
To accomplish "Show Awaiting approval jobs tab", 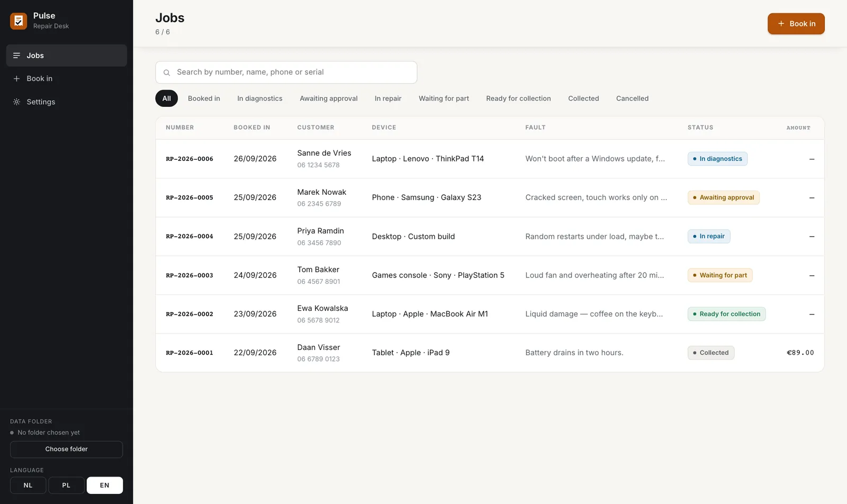I will point(329,98).
